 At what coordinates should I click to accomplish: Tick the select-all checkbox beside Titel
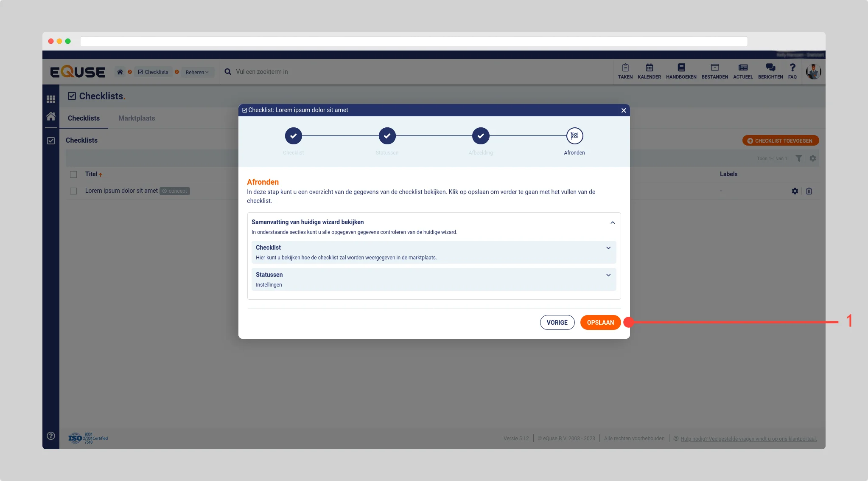pyautogui.click(x=73, y=174)
